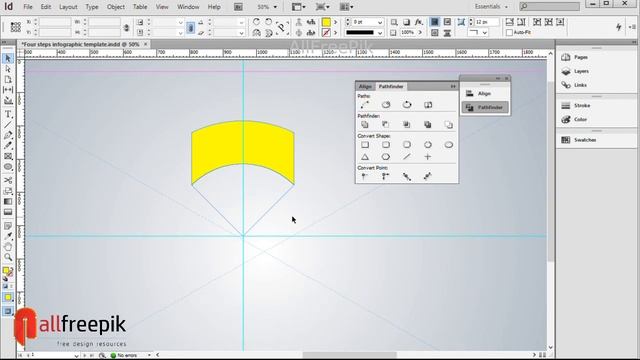The height and width of the screenshot is (360, 640).
Task: Open the zoom level dropdown showing 50%
Action: coord(275,7)
